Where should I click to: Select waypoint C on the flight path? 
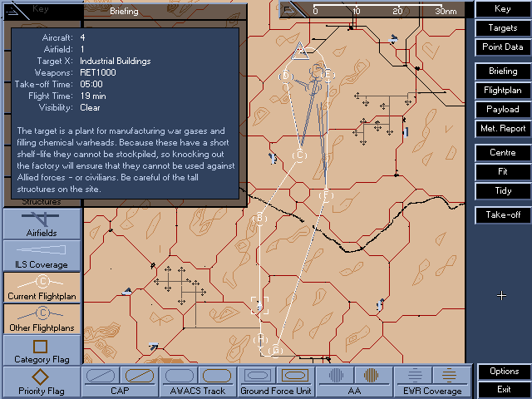[x=300, y=155]
